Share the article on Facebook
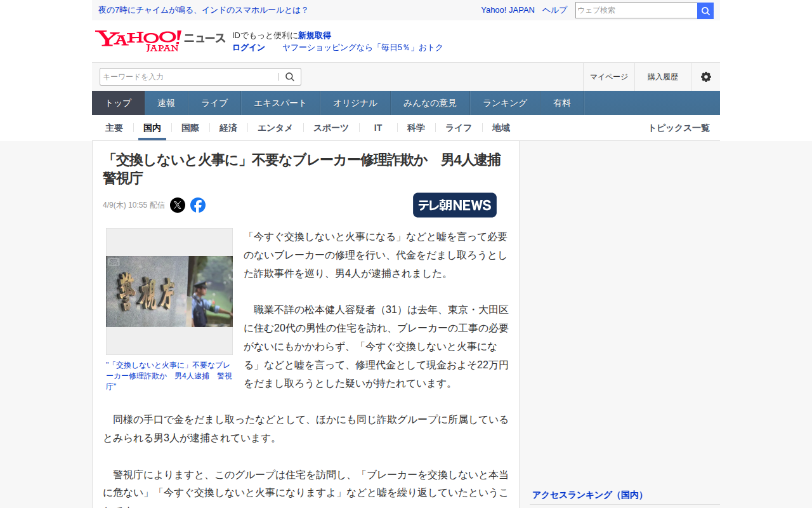This screenshot has height=508, width=812. tap(198, 205)
